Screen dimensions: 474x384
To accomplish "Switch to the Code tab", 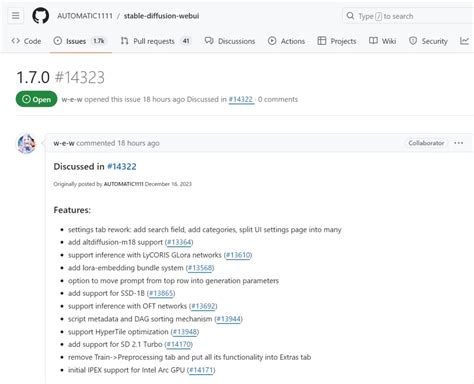I will coord(26,41).
